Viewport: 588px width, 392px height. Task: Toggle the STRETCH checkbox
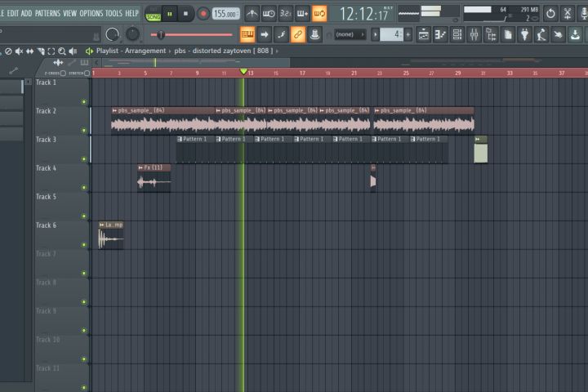pyautogui.click(x=87, y=73)
